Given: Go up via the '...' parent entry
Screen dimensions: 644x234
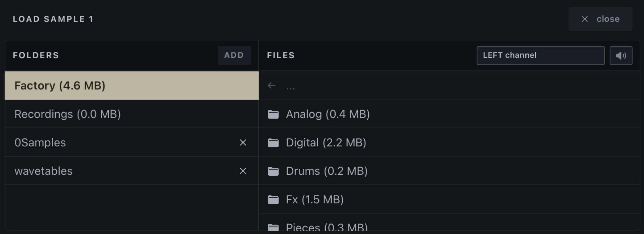Looking at the screenshot, I should [x=450, y=85].
